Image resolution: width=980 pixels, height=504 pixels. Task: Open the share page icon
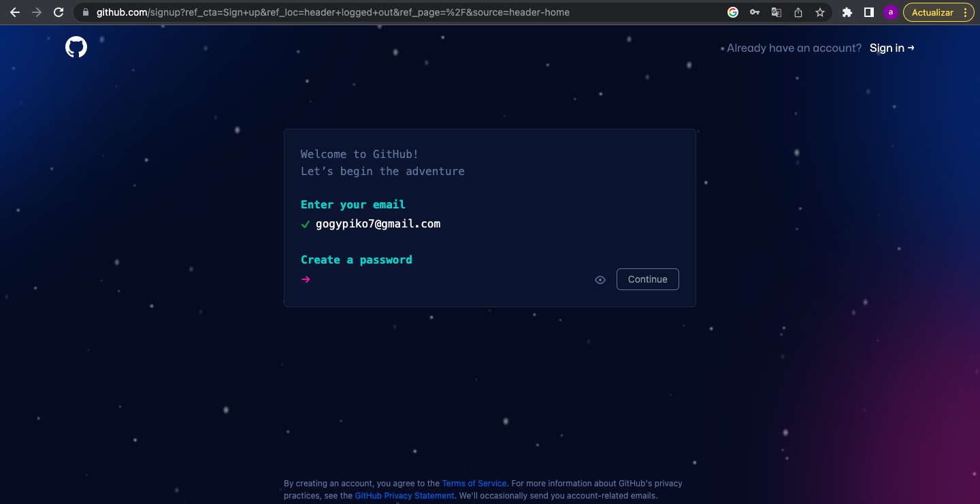coord(798,12)
